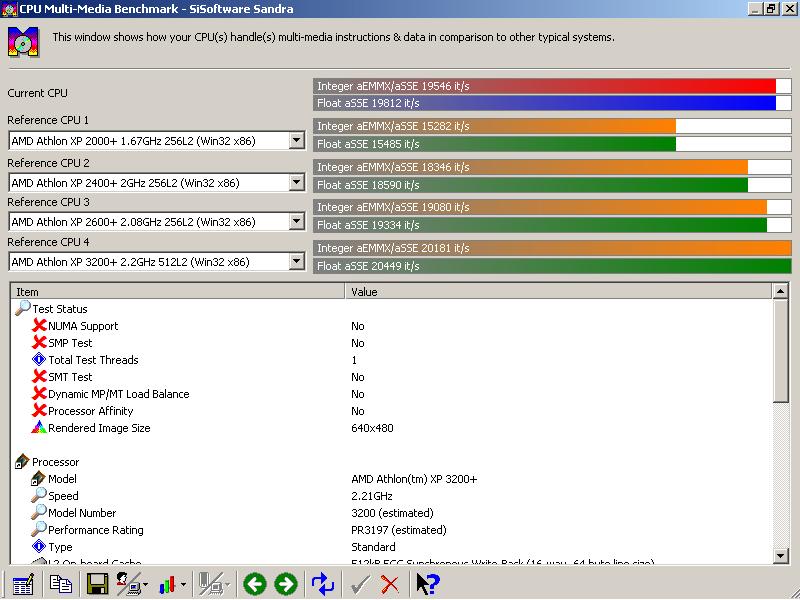Click the blue refresh arrows icon
This screenshot has width=800, height=600.
pyautogui.click(x=323, y=584)
